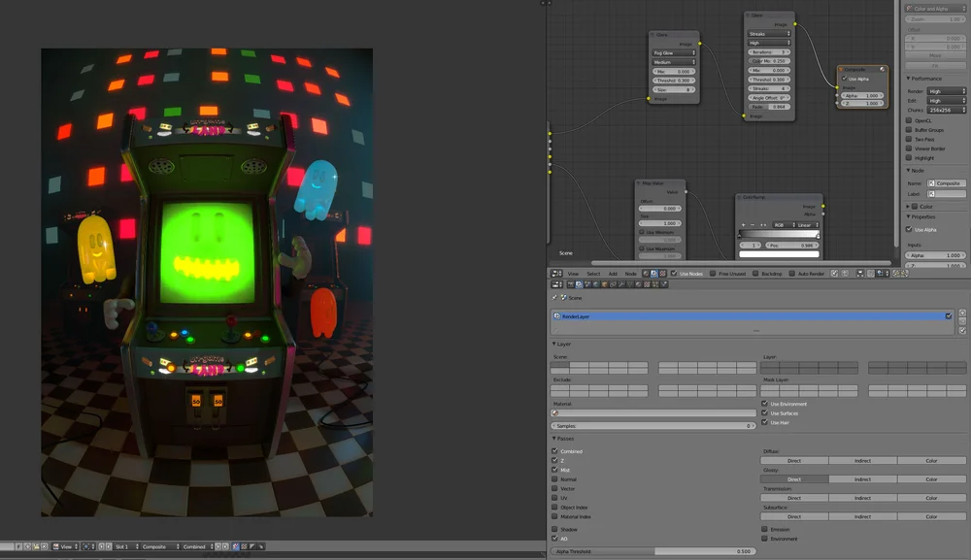Click the pivot selector icon in image editor
The height and width of the screenshot is (560, 971).
point(86,546)
